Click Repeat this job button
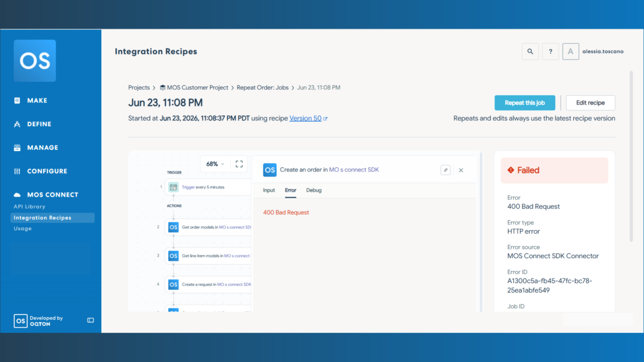Image resolution: width=644 pixels, height=362 pixels. coord(525,103)
